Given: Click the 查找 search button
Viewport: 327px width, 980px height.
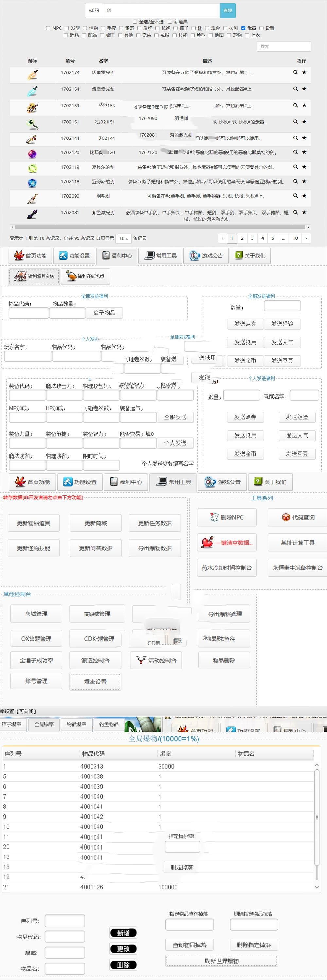Looking at the screenshot, I should 227,11.
